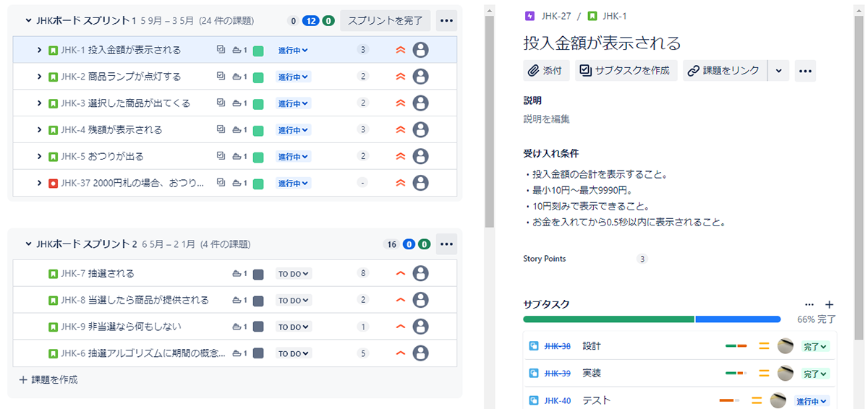Click 説明を編集 description field
This screenshot has height=409, width=868.
pyautogui.click(x=546, y=119)
